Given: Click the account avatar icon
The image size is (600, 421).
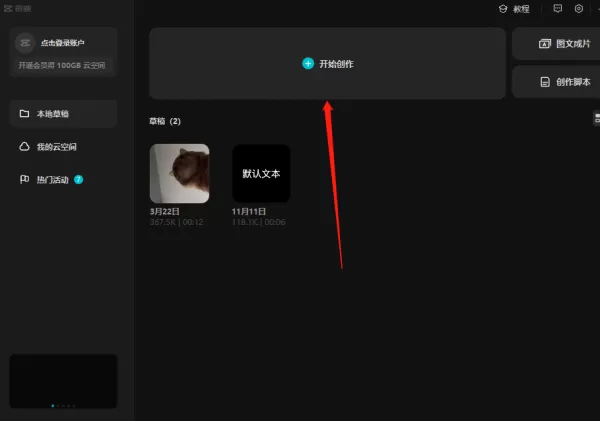Looking at the screenshot, I should [x=25, y=43].
